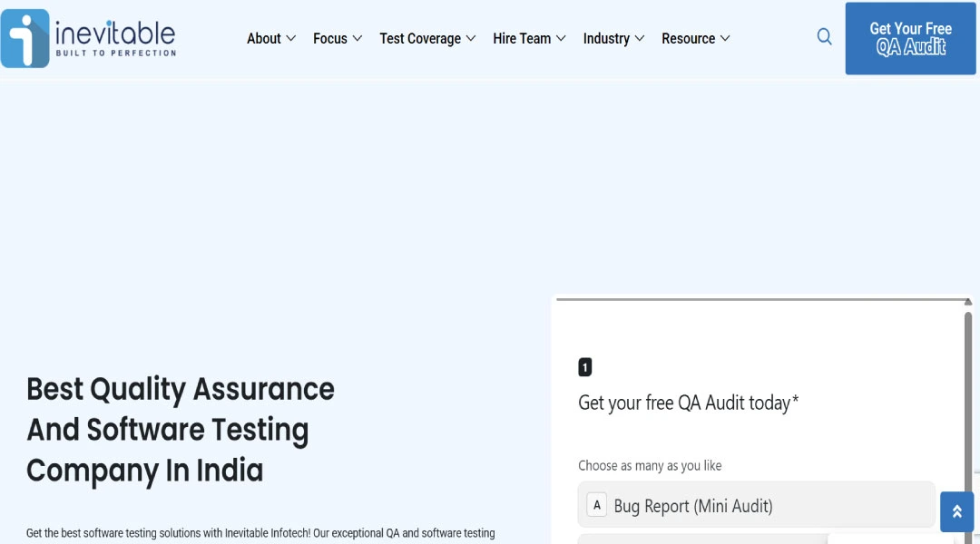980x544 pixels.
Task: Click the step 1 number badge
Action: [x=585, y=367]
